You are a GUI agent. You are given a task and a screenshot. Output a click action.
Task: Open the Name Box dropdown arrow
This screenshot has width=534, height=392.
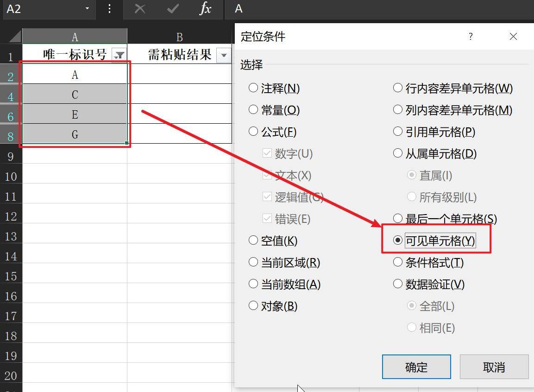point(86,9)
